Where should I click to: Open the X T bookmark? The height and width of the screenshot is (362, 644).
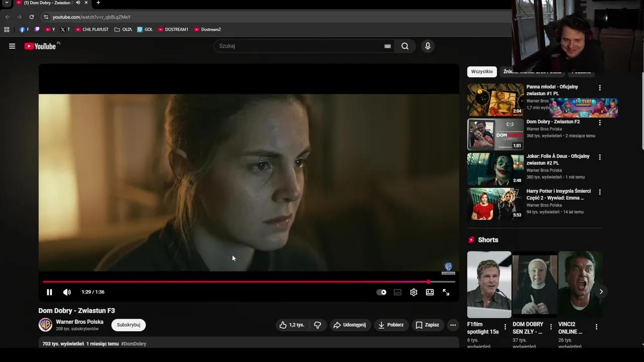(x=65, y=30)
